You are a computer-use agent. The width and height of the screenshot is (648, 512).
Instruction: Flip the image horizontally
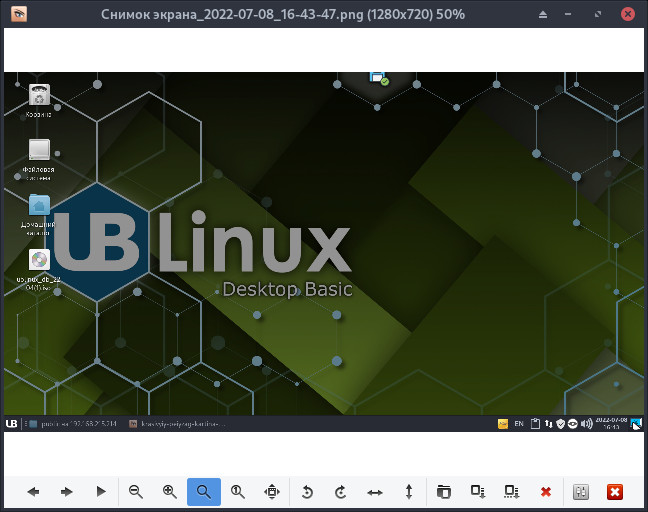click(x=375, y=492)
